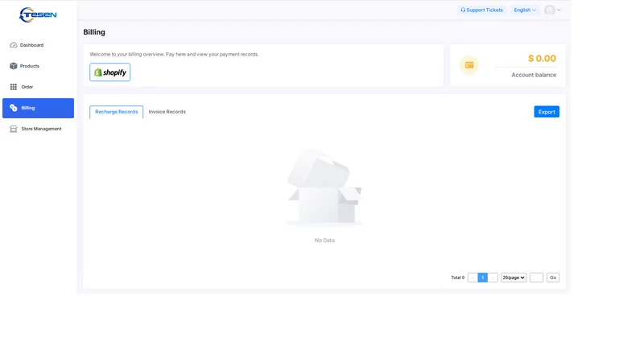644x362 pixels.
Task: Expand the user account chevron
Action: (x=559, y=10)
